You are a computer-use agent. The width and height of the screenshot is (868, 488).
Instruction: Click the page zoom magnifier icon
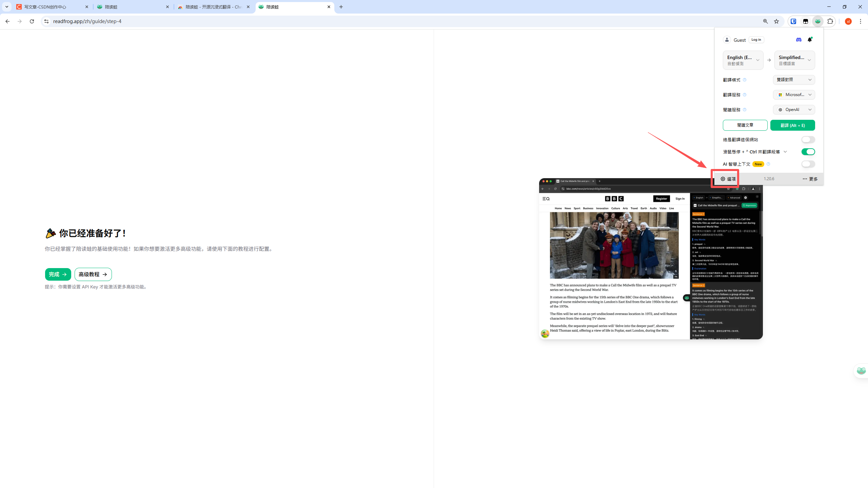(765, 21)
